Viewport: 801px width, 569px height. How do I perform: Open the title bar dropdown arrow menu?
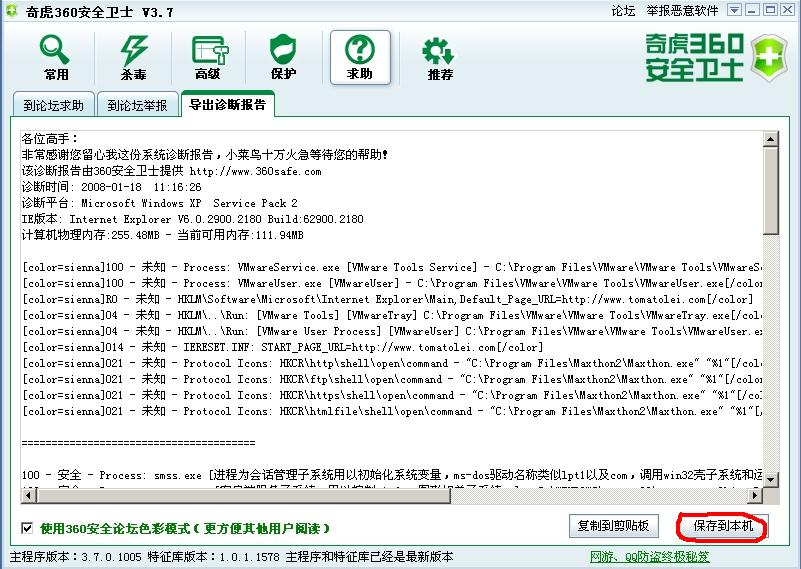pyautogui.click(x=734, y=10)
